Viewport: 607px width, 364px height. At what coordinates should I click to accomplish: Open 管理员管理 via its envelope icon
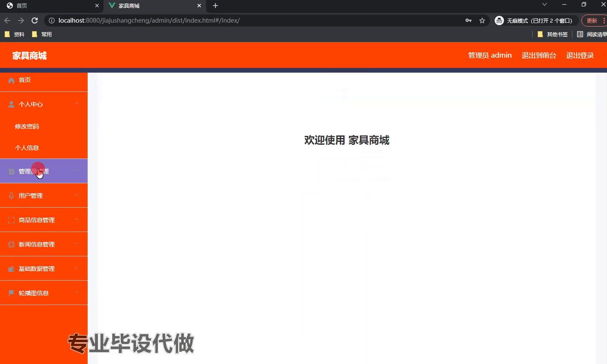pyautogui.click(x=11, y=171)
